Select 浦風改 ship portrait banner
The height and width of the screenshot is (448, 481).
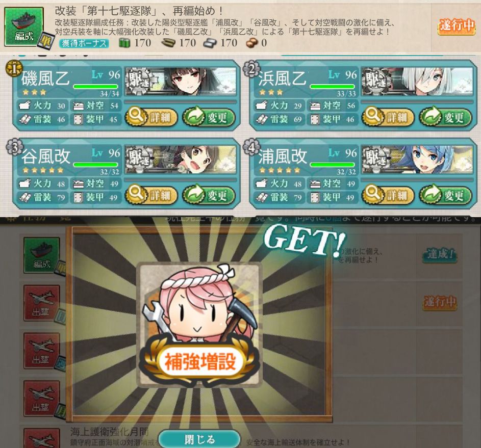click(418, 160)
